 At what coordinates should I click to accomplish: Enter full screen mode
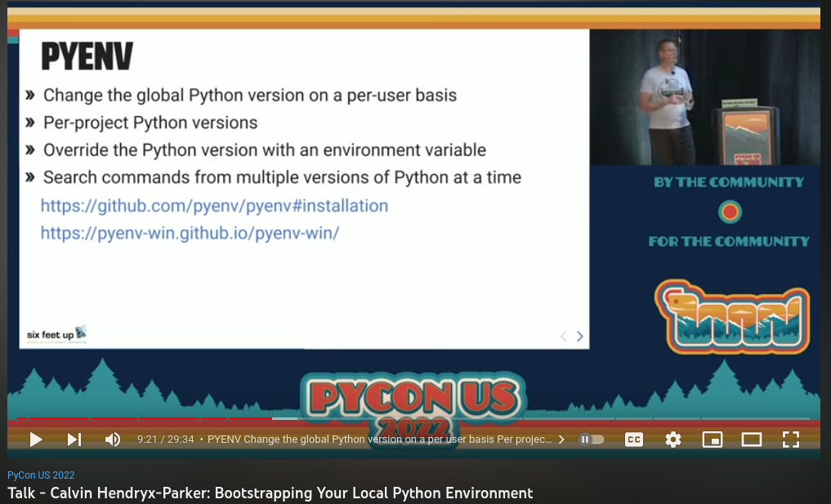(790, 439)
